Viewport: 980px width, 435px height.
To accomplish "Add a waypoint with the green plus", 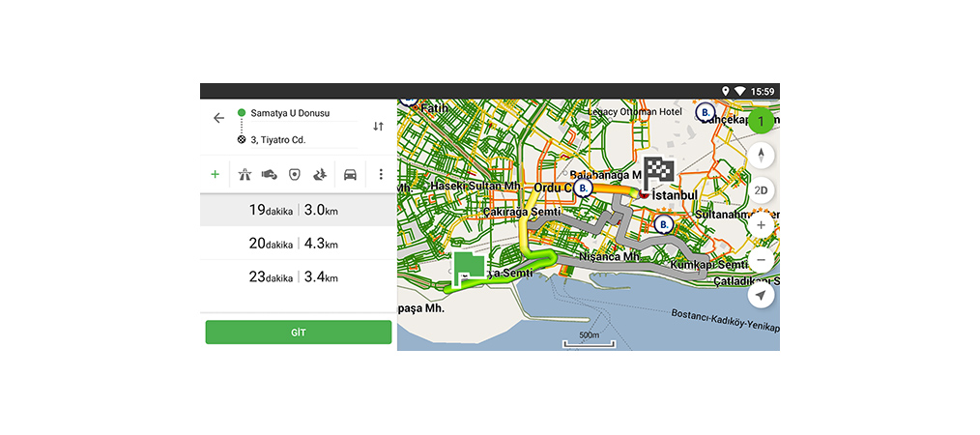I will (x=215, y=175).
